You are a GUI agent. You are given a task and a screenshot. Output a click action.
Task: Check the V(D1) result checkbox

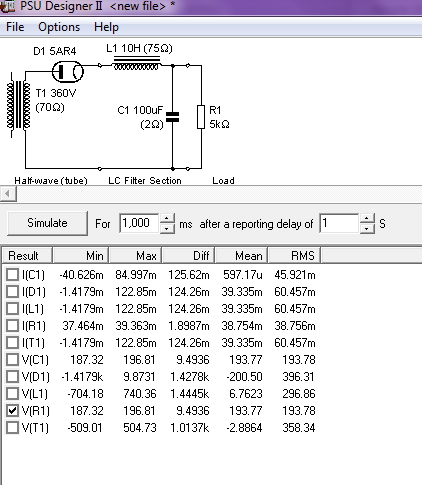pyautogui.click(x=12, y=377)
